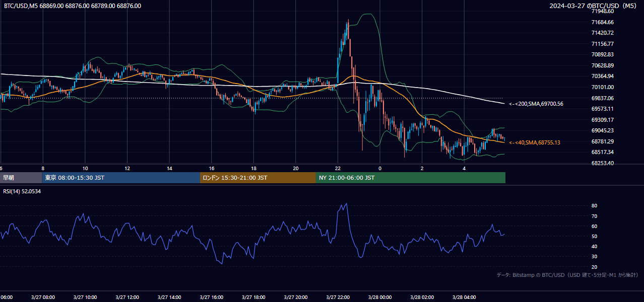Select the 3/27 12:00 date axis label
The height and width of the screenshot is (302, 644).
coord(127,297)
